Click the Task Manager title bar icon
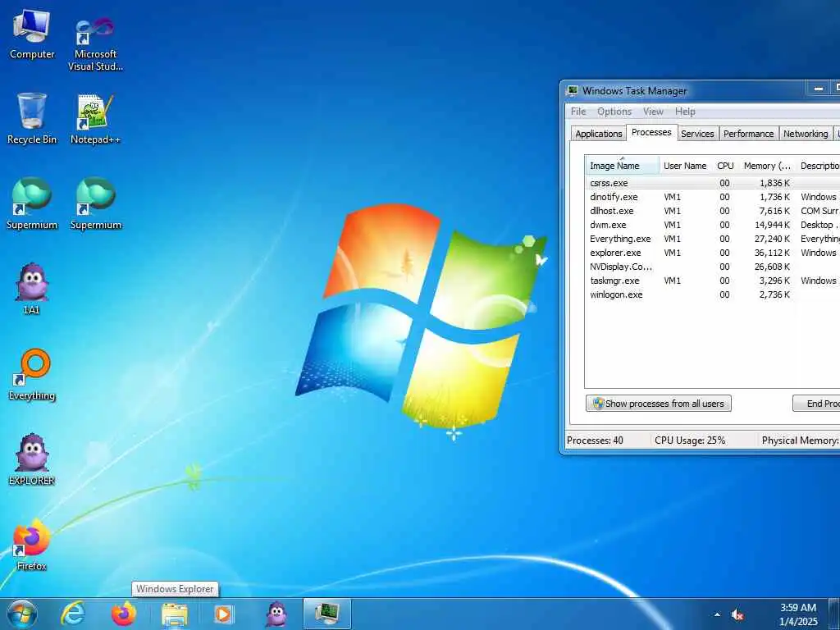840x630 pixels. click(573, 90)
